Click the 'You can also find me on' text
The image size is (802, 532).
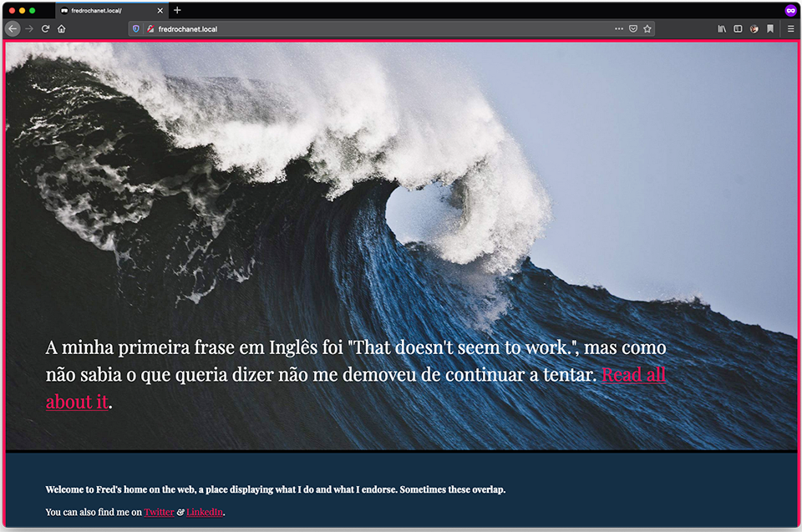click(x=94, y=512)
